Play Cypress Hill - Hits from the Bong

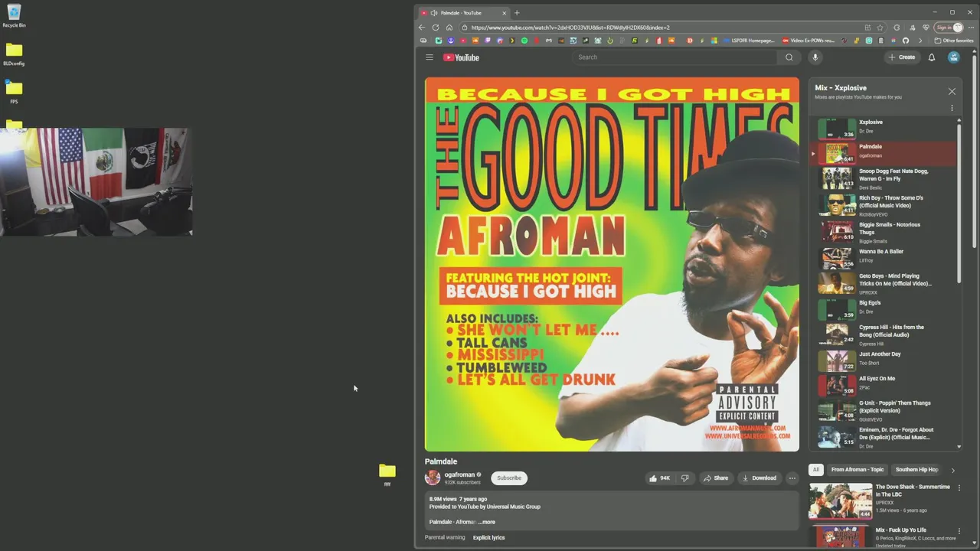(884, 334)
